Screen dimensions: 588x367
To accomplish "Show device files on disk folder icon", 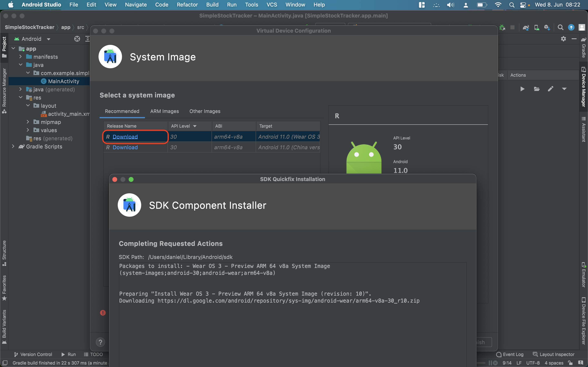I will 537,89.
